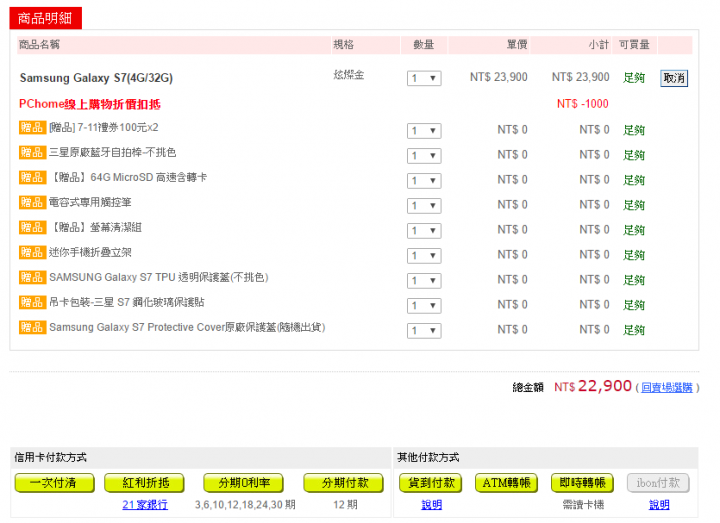Screen dimensions: 720x523
Task: Click the 信用卡付款方式 heading
Action: pyautogui.click(x=51, y=457)
